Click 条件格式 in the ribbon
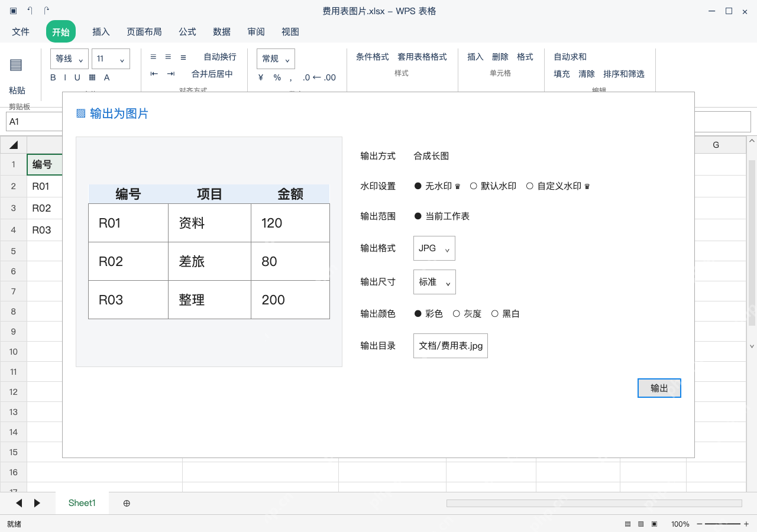 coord(373,57)
